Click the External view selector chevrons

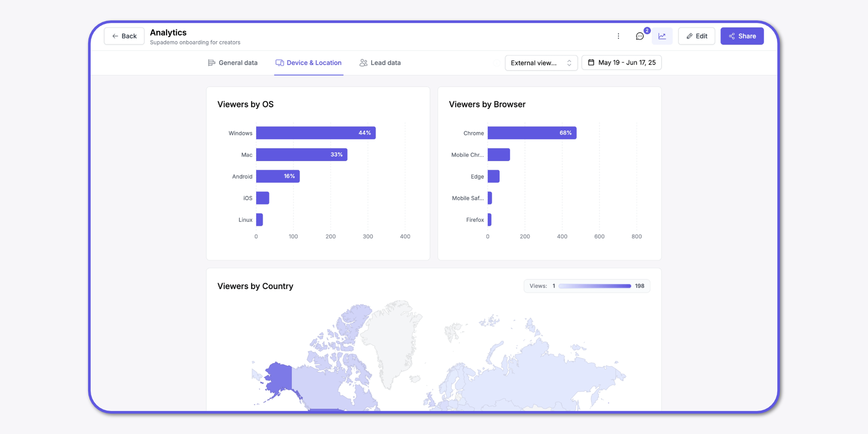(x=569, y=63)
